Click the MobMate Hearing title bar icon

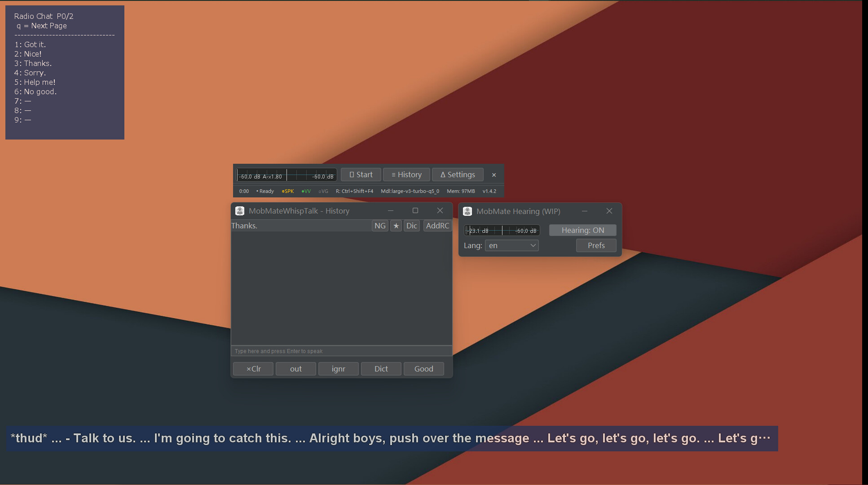[467, 211]
